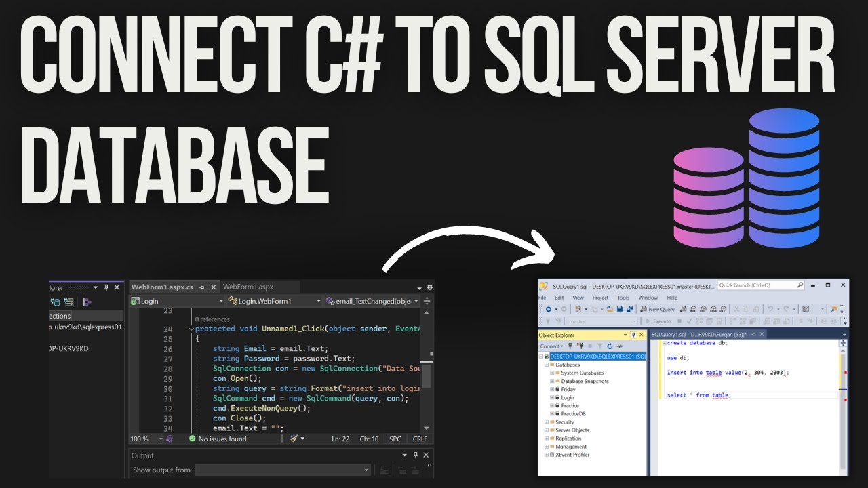Expand the Security node in Object Explorer
Image resolution: width=868 pixels, height=488 pixels.
547,422
